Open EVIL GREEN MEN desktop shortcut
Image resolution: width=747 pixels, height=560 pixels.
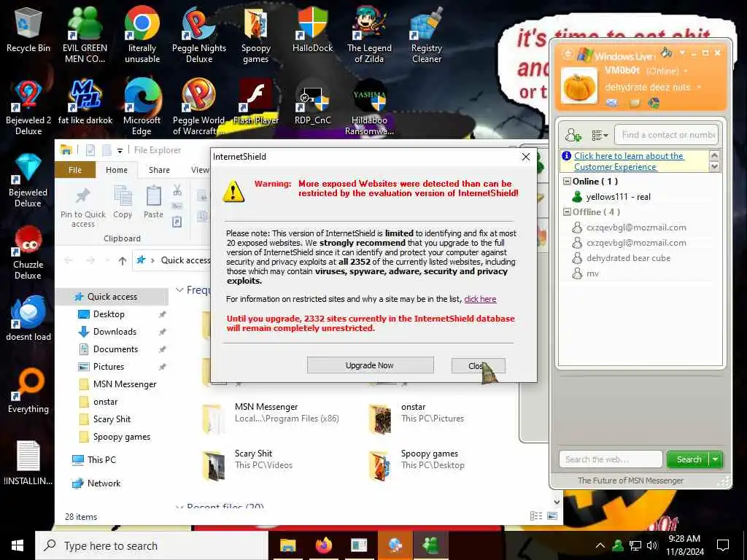pos(85,34)
